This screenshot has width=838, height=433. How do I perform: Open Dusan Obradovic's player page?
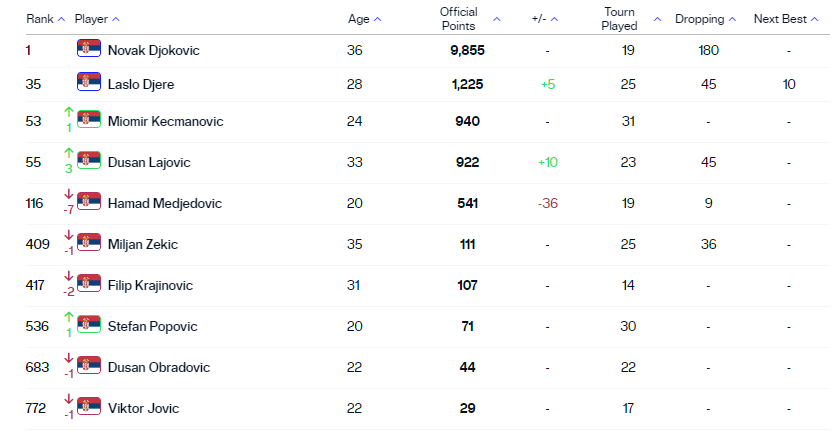click(x=158, y=367)
